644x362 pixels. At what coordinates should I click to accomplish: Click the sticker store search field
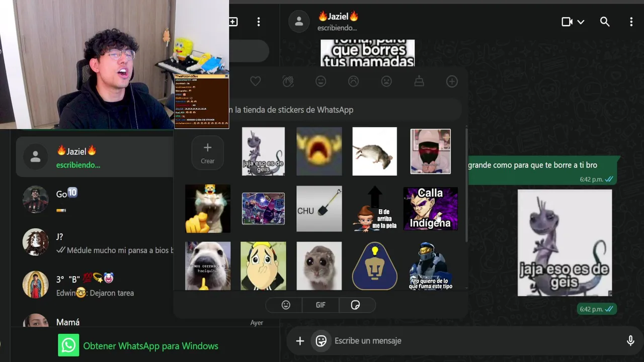[x=345, y=110]
